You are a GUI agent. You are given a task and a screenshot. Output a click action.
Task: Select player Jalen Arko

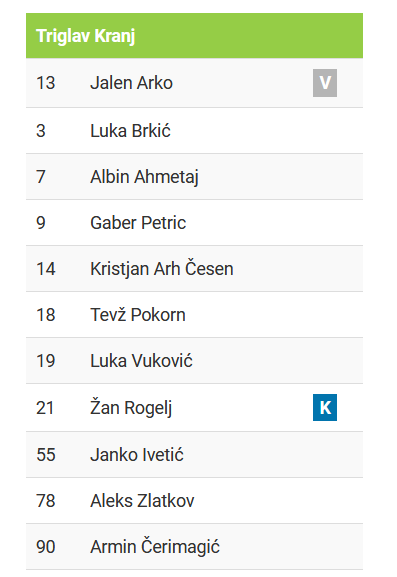[131, 83]
